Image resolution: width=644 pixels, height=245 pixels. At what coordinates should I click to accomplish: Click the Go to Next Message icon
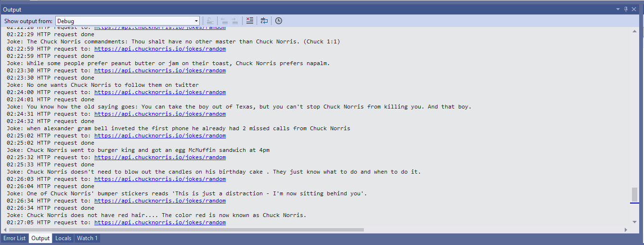pos(235,21)
